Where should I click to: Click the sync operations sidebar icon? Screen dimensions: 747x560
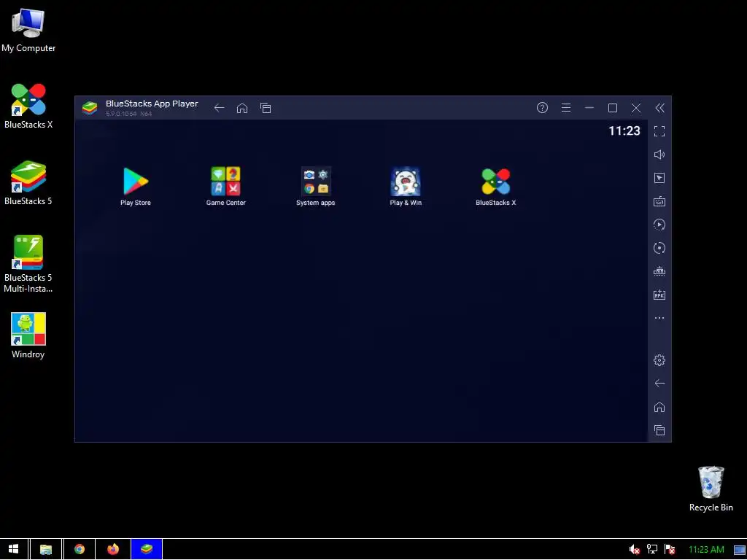659,225
